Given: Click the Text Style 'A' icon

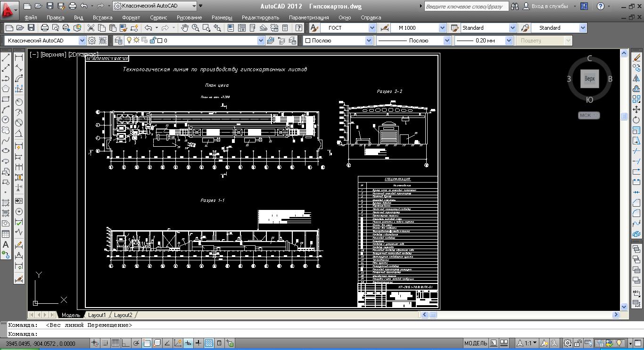Looking at the screenshot, I should pyautogui.click(x=314, y=28).
